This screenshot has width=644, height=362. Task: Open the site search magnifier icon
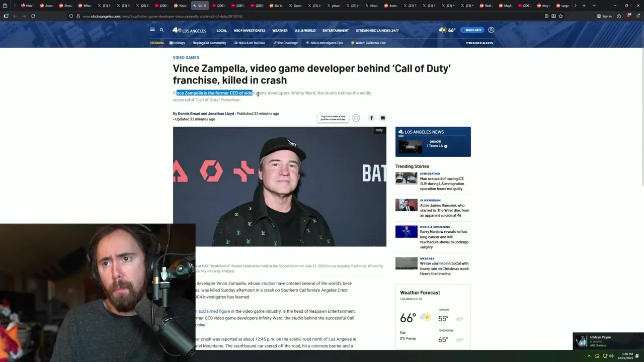tap(162, 30)
